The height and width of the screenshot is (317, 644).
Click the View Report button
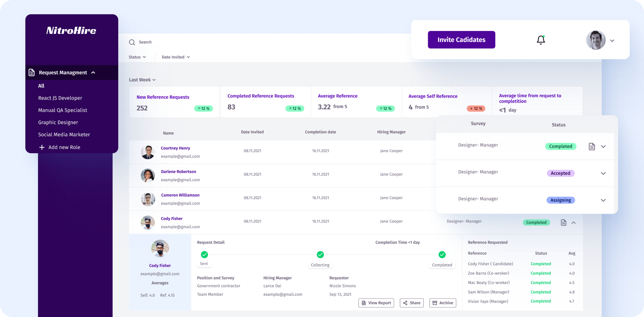[376, 303]
